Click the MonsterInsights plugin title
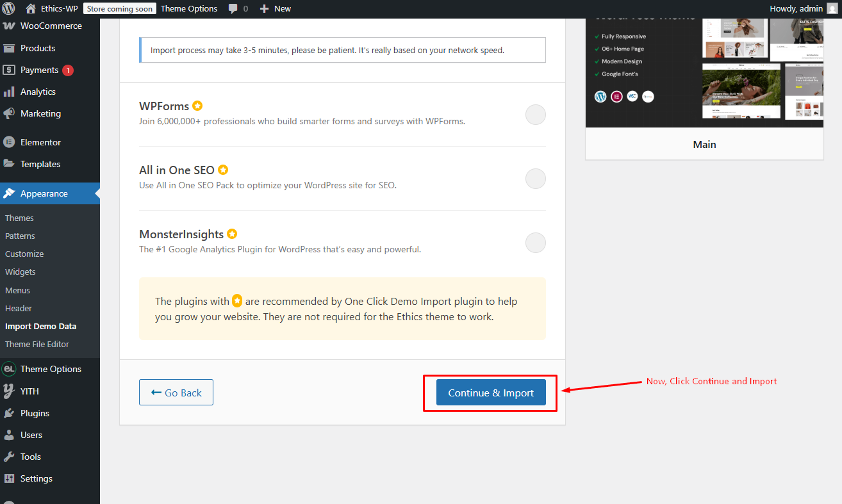Screen dimensions: 842x504 pos(181,234)
